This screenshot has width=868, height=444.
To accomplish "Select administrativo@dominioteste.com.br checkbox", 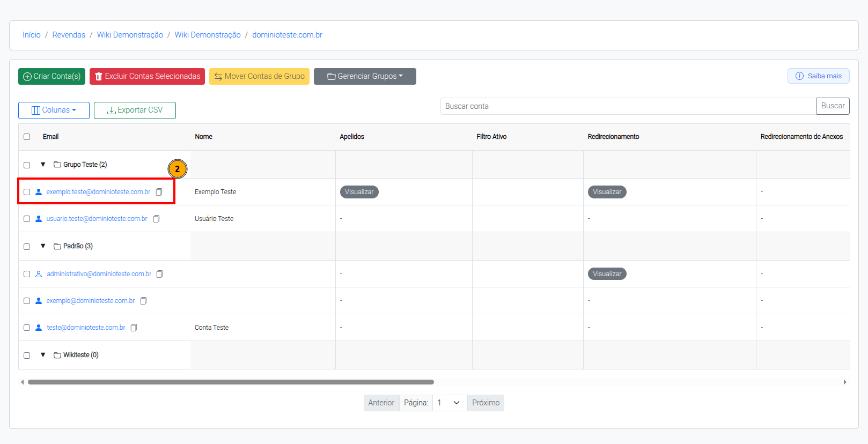I will click(x=27, y=274).
